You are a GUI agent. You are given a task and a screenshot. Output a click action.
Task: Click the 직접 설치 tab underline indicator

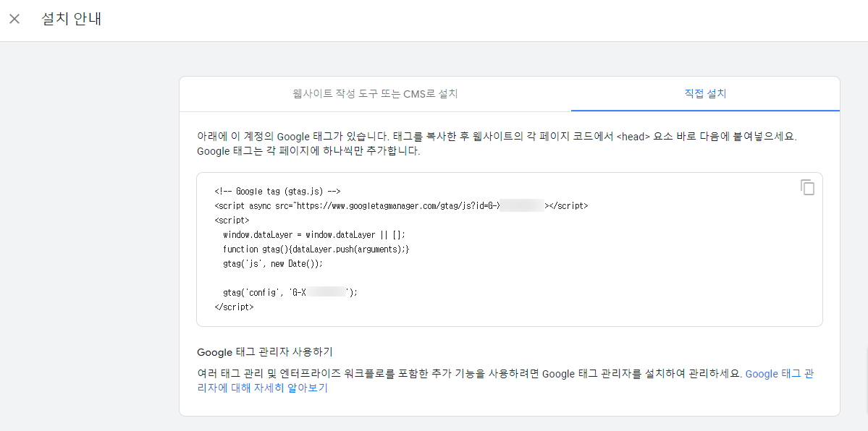706,110
